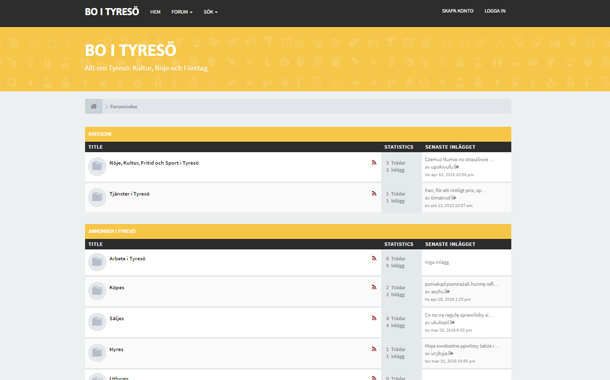Open SKAPA KONTO page
610x380 pixels.
click(x=458, y=11)
